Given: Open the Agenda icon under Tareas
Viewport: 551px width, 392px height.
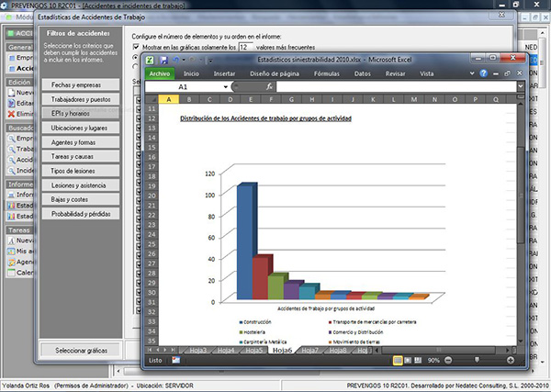Looking at the screenshot, I should (11, 262).
